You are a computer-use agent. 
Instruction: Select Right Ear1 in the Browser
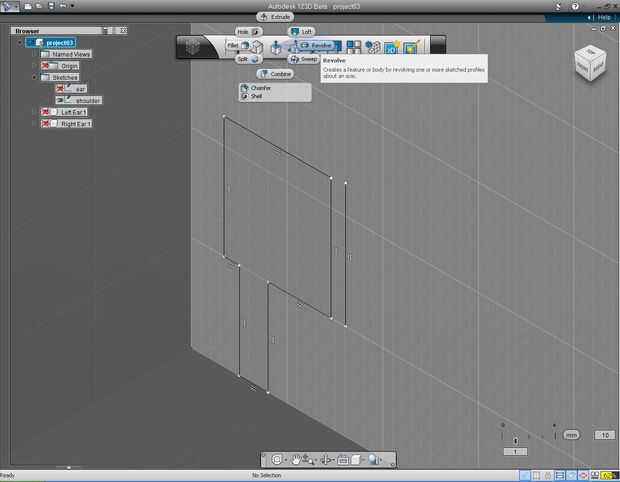click(76, 124)
